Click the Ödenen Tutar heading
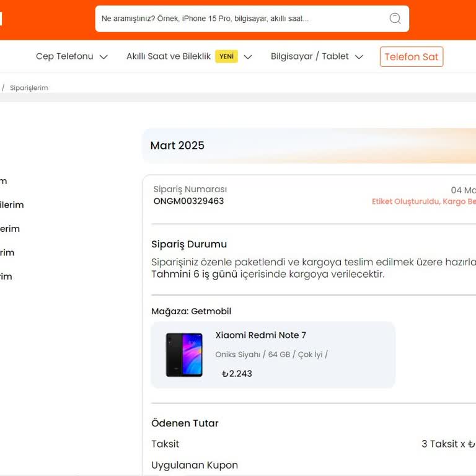476x476 pixels. 185,423
